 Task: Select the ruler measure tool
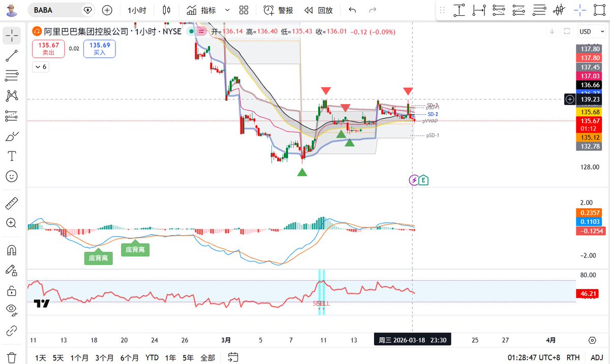coord(12,204)
